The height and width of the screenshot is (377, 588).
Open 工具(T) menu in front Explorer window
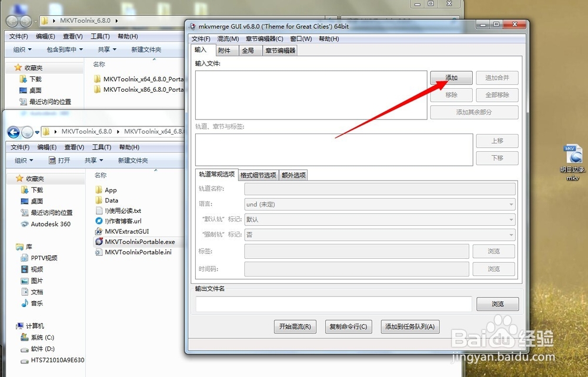(x=102, y=147)
